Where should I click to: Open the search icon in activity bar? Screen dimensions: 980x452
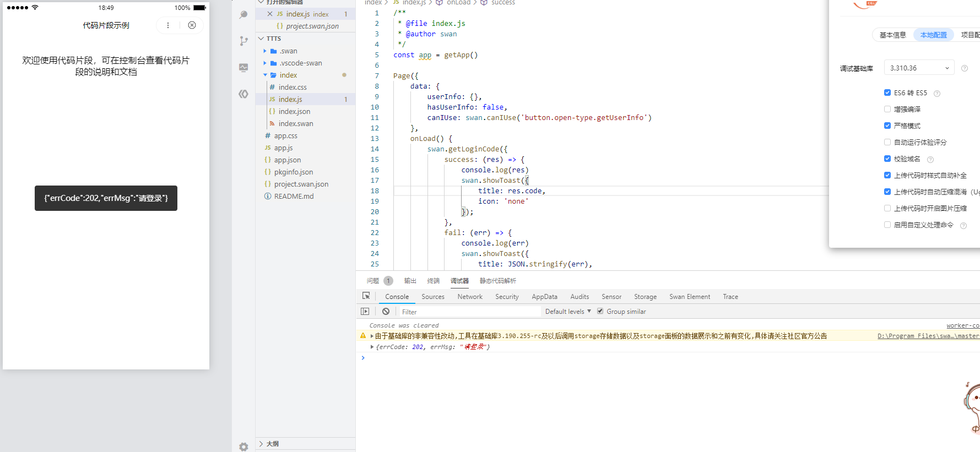click(243, 15)
